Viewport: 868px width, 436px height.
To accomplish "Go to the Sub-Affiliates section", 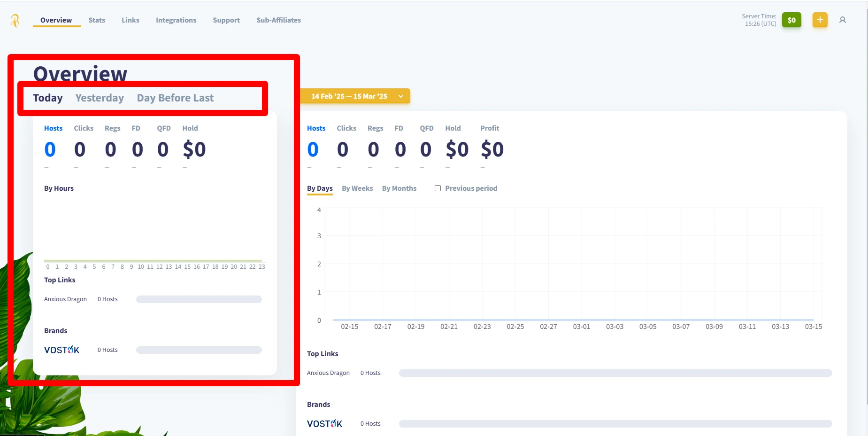I will pos(278,20).
